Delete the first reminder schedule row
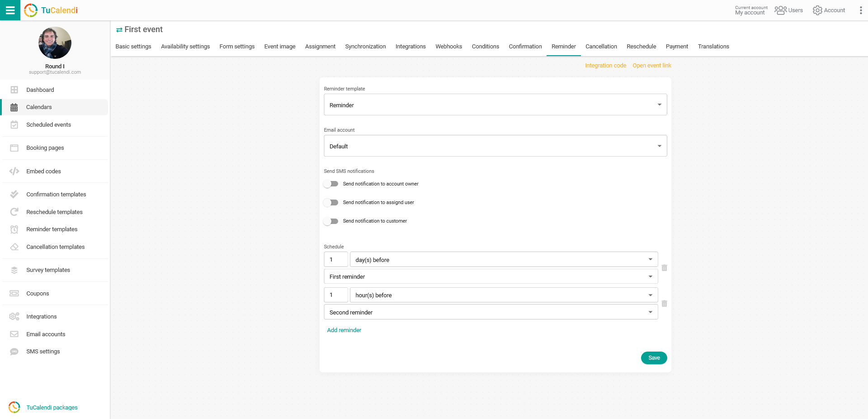 pyautogui.click(x=665, y=268)
